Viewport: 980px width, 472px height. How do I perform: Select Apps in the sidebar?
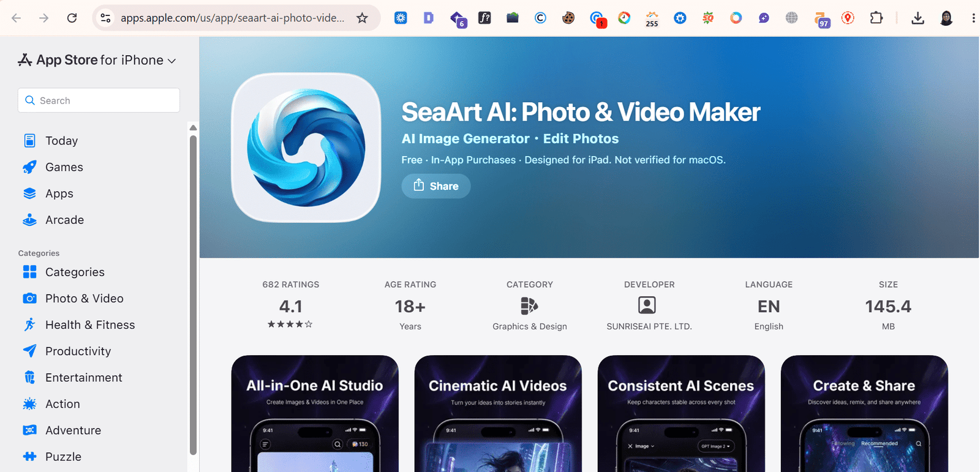(59, 193)
